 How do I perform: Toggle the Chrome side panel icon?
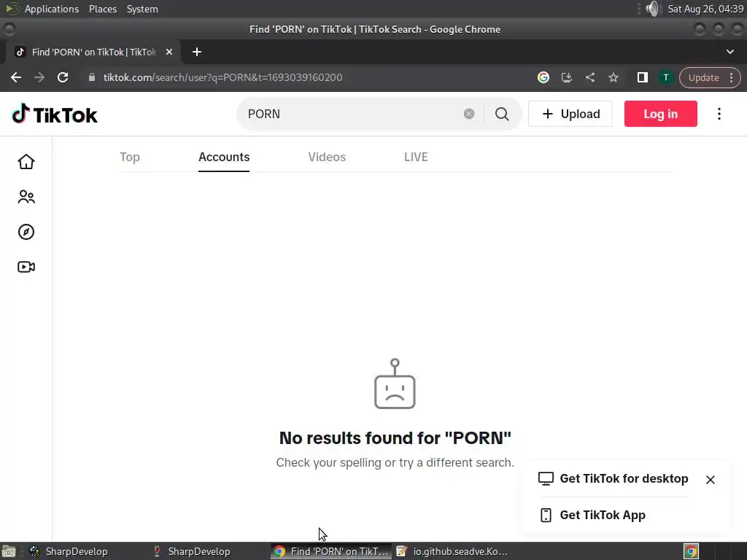642,77
